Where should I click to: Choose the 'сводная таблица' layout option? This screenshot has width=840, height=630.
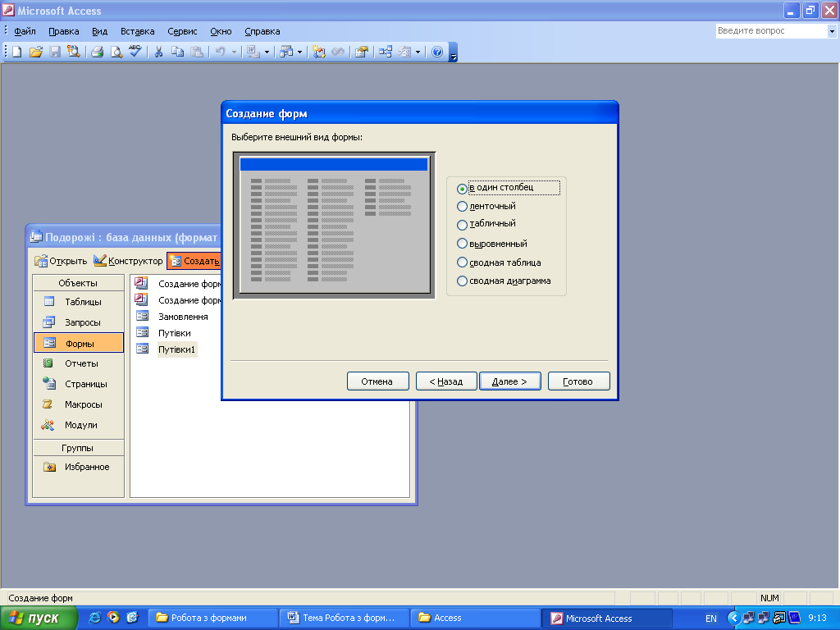pos(462,262)
